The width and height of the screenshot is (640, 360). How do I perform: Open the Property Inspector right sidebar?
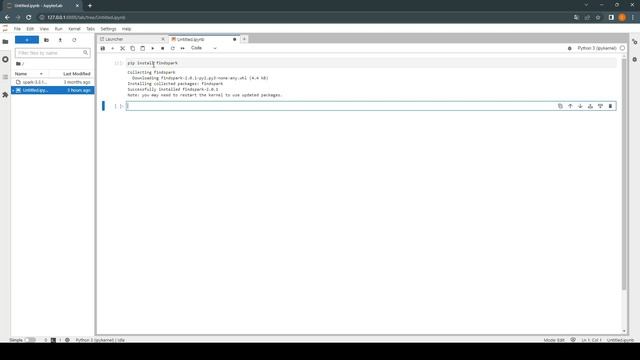pos(634,42)
